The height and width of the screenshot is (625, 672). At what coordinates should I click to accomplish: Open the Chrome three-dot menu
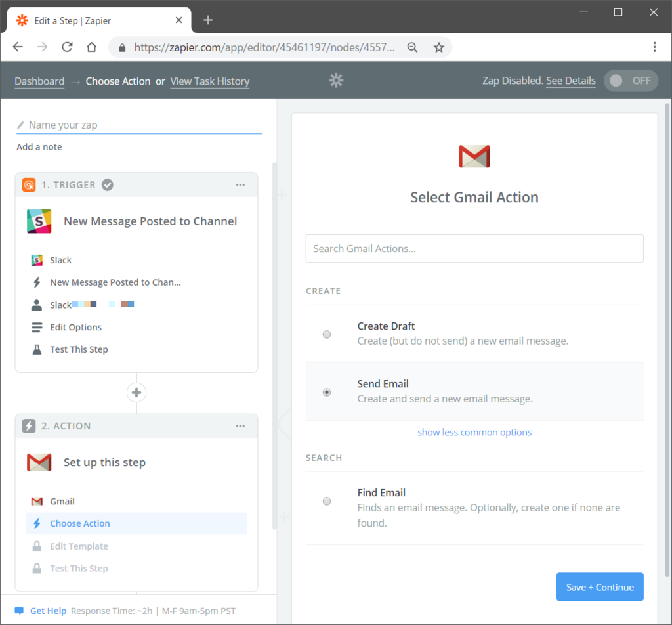coord(654,47)
